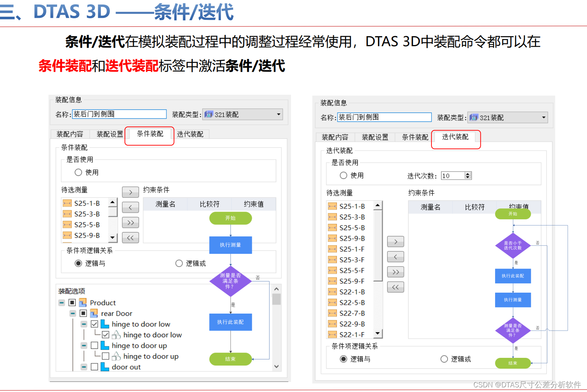Click the lock icon beside hinge to door up
Viewport: 587px width, 392px height.
[116, 356]
